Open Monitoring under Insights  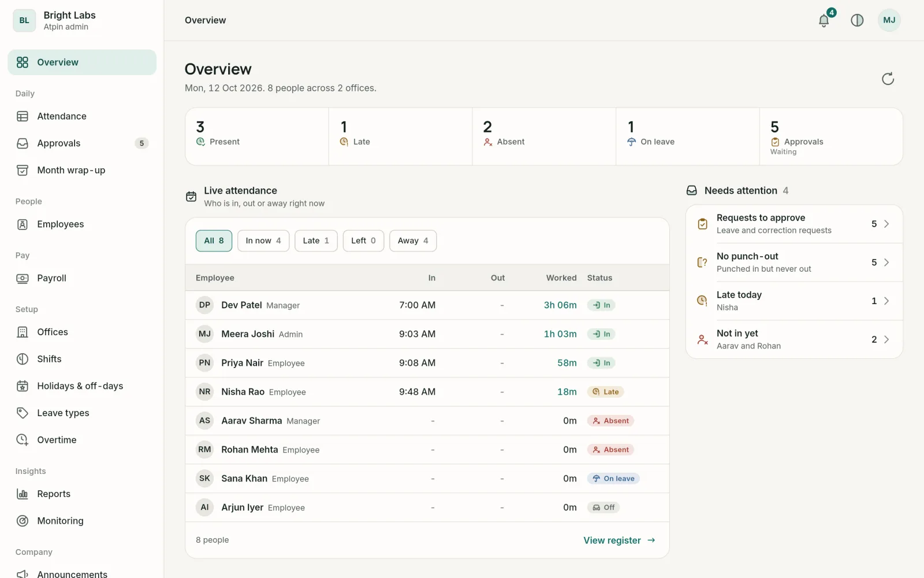(82, 521)
